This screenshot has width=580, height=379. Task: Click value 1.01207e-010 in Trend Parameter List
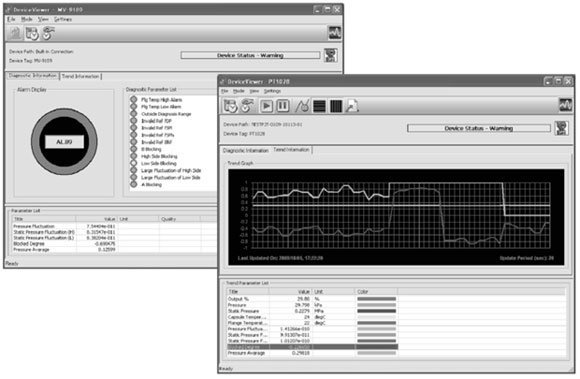coord(295,341)
